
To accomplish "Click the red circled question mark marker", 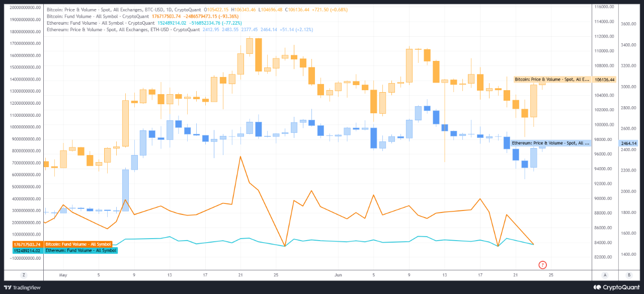I will tap(543, 264).
